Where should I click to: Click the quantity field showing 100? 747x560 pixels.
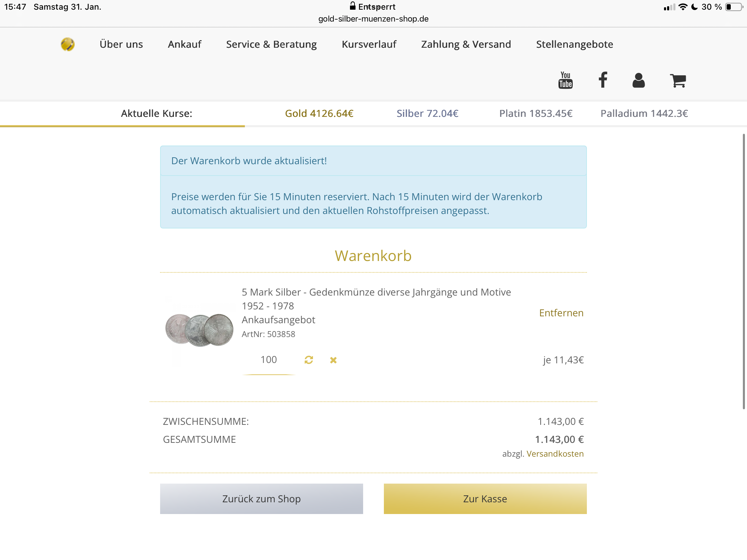pos(269,360)
